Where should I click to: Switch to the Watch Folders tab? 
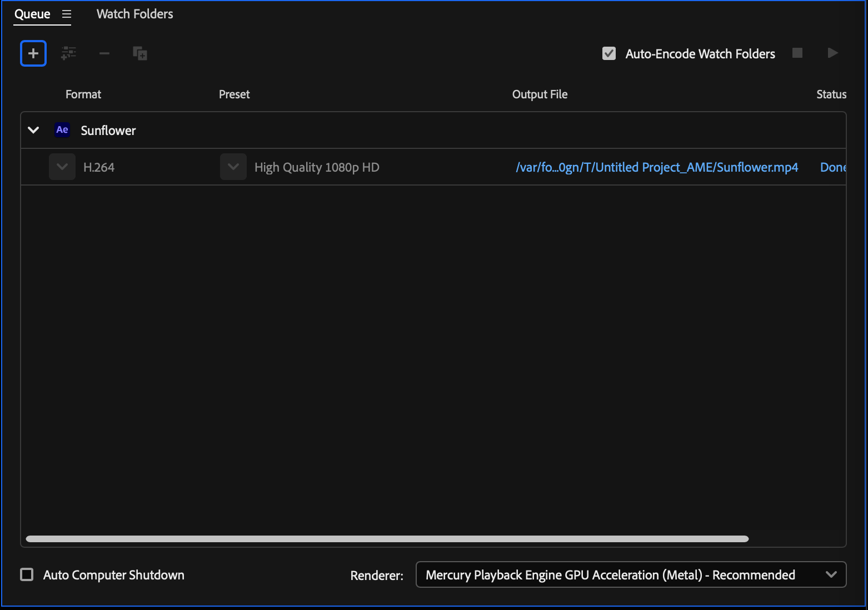pyautogui.click(x=134, y=14)
